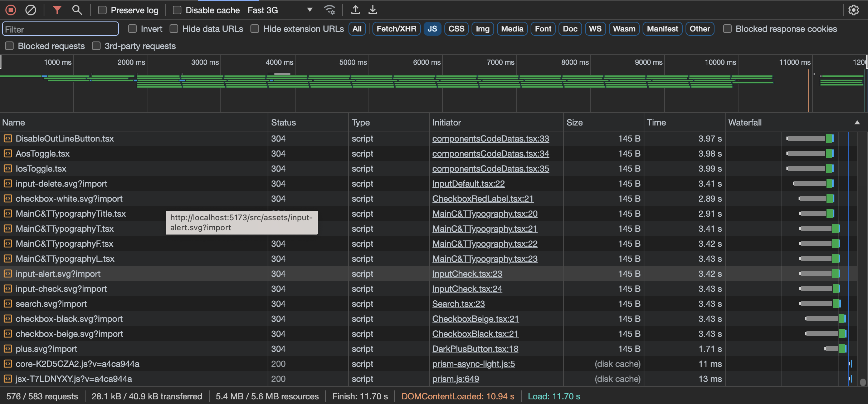
Task: Focus the Filter text field
Action: click(60, 29)
